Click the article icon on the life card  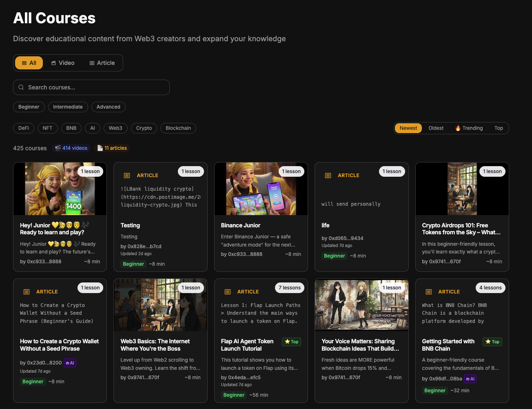328,176
